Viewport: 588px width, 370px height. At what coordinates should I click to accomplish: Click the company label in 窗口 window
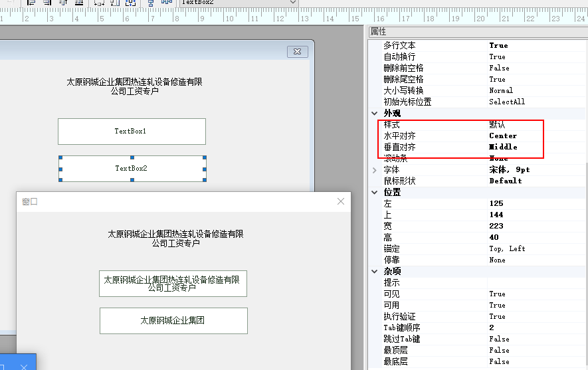point(175,238)
